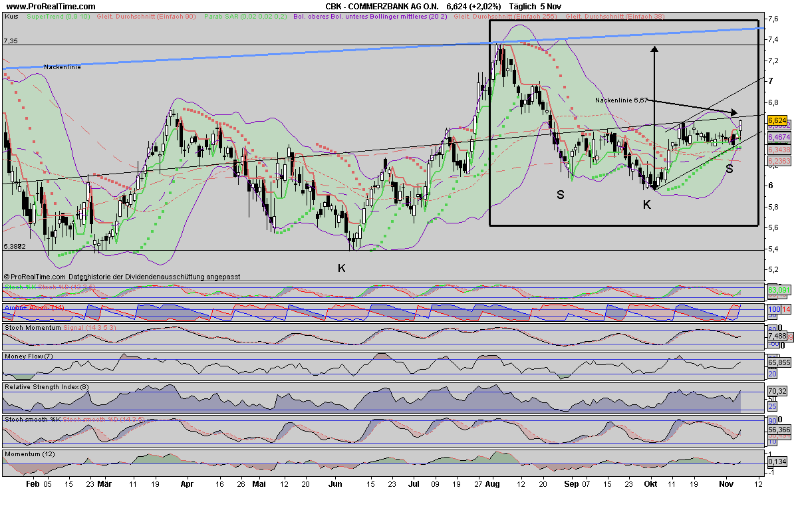The image size is (798, 532).
Task: Select the Bollinger (20 2) legend entry
Action: pos(370,15)
